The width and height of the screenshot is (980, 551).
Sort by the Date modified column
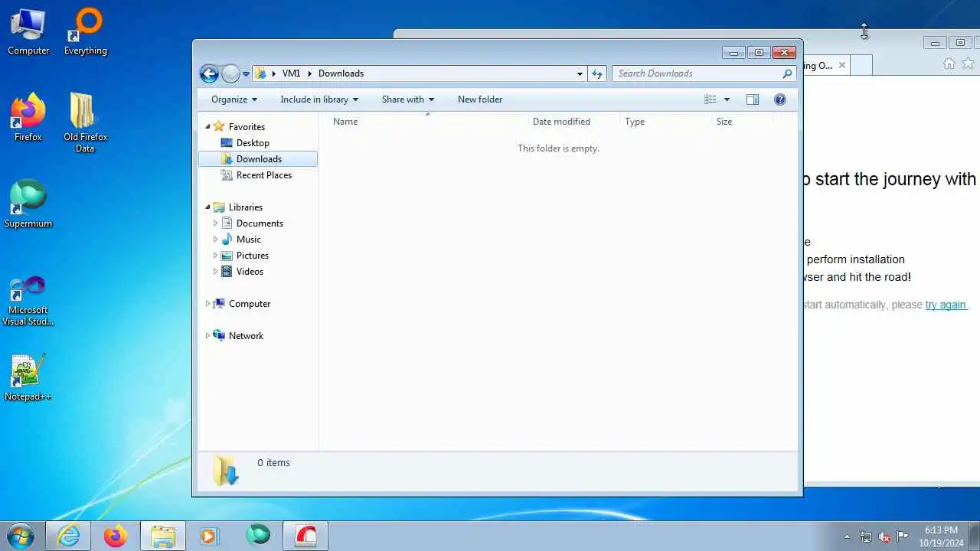pos(573,122)
